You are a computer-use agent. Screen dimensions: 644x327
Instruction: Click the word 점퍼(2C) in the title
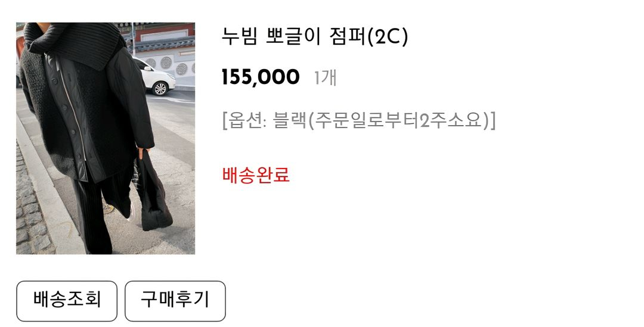tap(369, 37)
